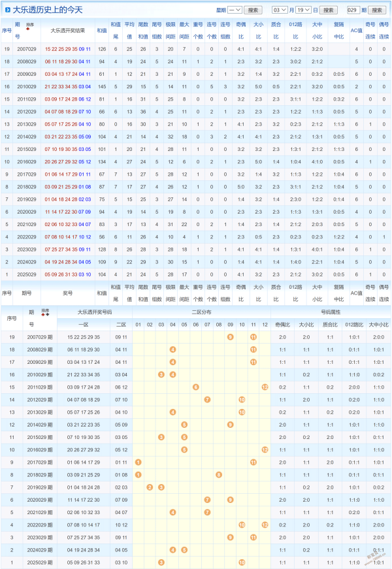
Task: Open the month dropdown showing 03
Action: [280, 10]
